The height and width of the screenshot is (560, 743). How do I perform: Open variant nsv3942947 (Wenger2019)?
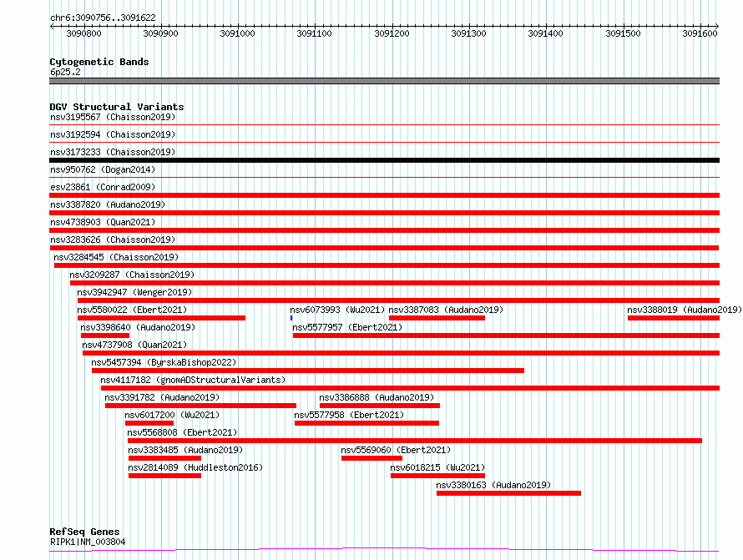click(134, 292)
